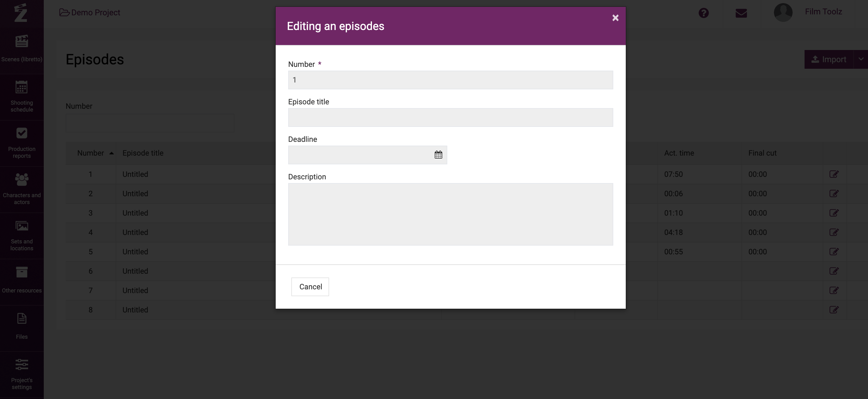Open the Demo Project breadcrumb link
Image resolution: width=868 pixels, height=399 pixels.
90,12
